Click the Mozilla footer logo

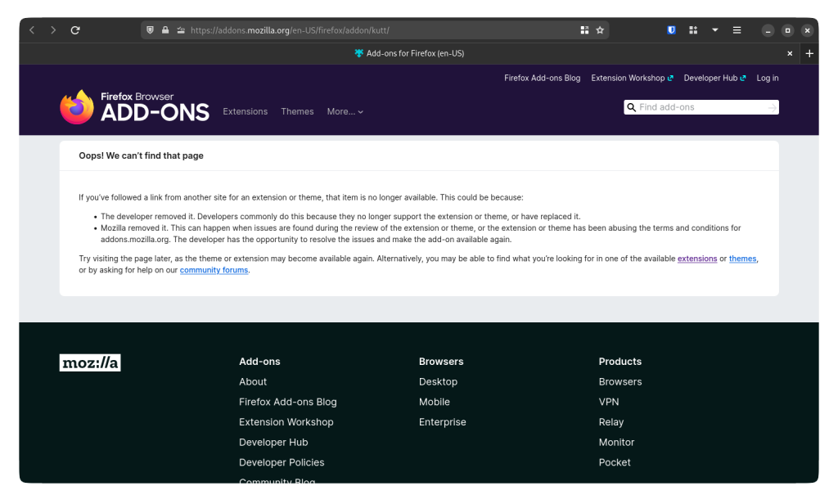[x=90, y=363]
